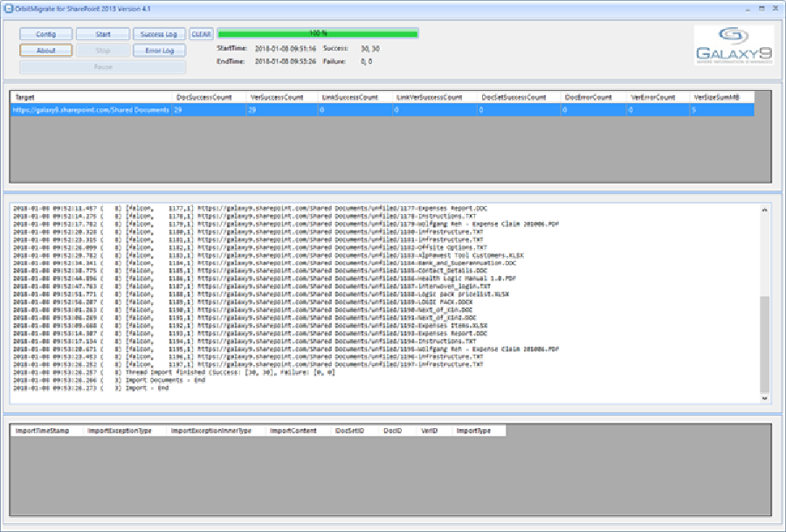This screenshot has width=786, height=532.
Task: Click the log vertical scrollbar thumb
Action: [764, 344]
